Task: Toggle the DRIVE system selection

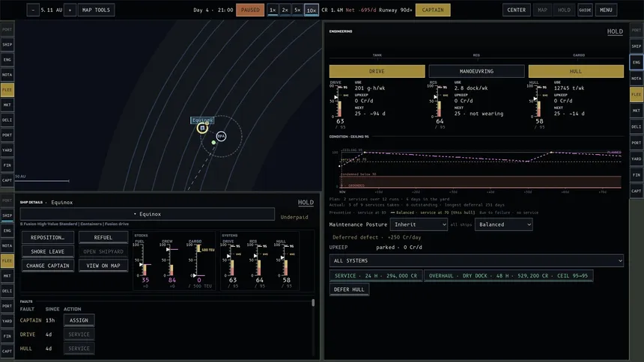Action: (x=377, y=71)
